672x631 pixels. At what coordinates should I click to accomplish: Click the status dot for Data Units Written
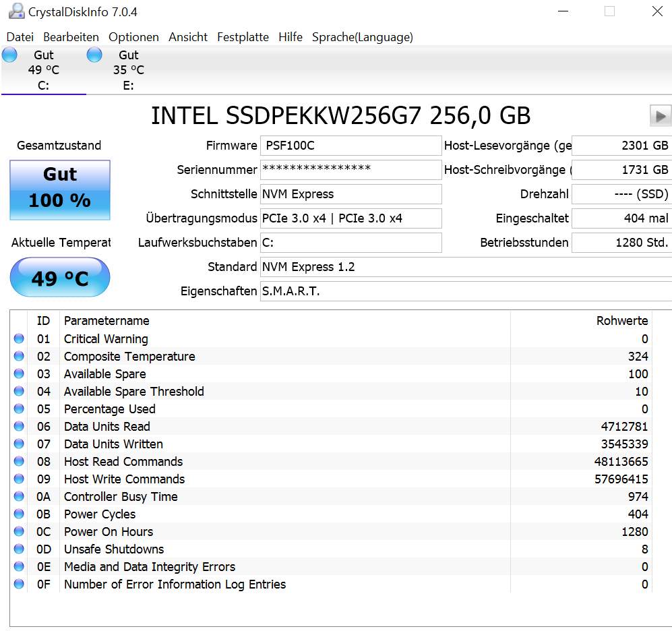coord(19,444)
